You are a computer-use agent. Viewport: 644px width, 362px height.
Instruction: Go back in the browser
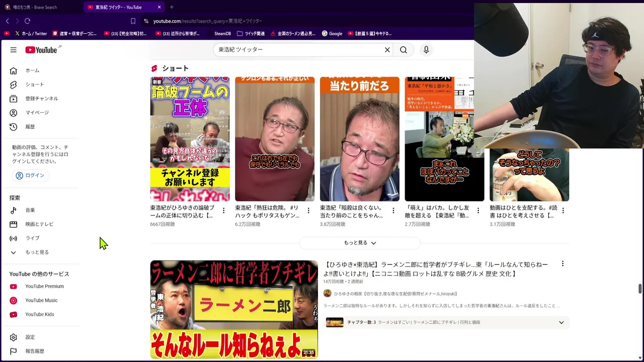[7, 21]
